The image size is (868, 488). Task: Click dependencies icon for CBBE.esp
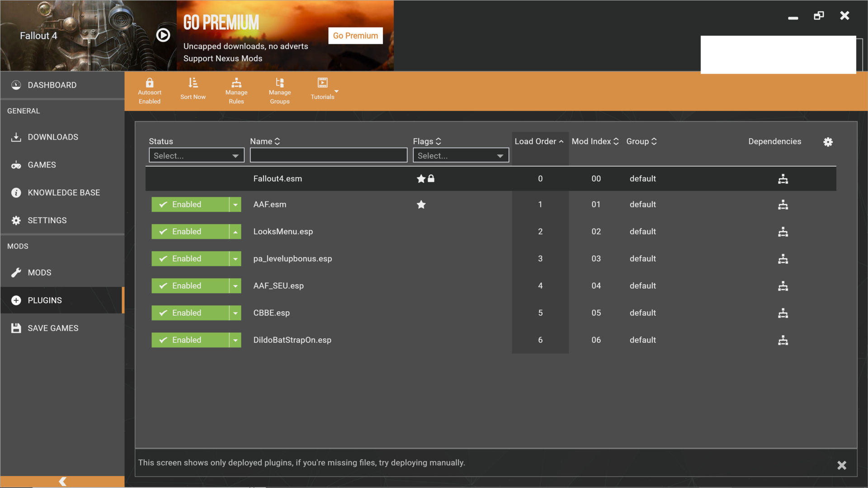click(x=783, y=313)
